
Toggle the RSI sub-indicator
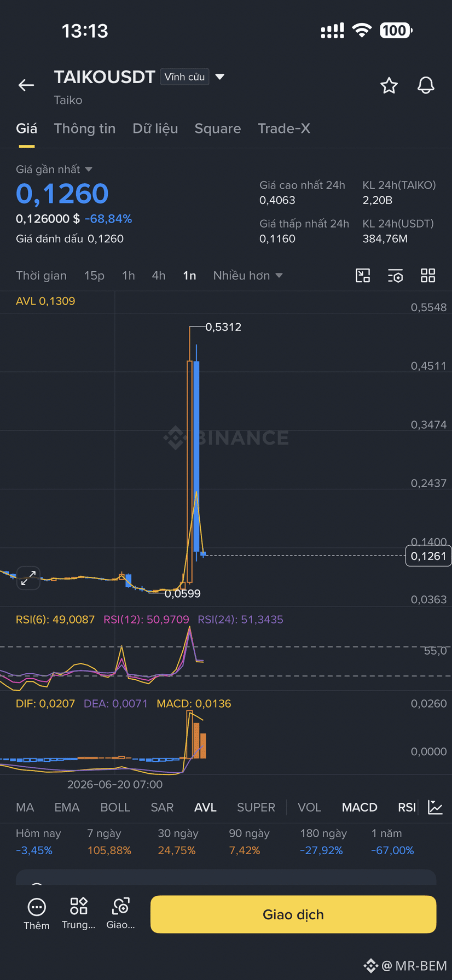[407, 807]
